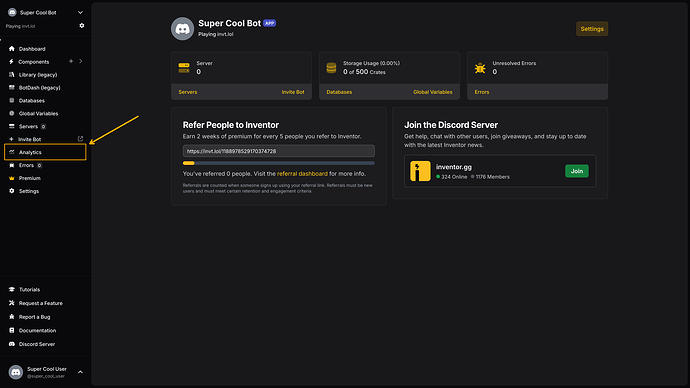The height and width of the screenshot is (388, 690).
Task: Click the globe icon beside Global Variables
Action: point(12,113)
